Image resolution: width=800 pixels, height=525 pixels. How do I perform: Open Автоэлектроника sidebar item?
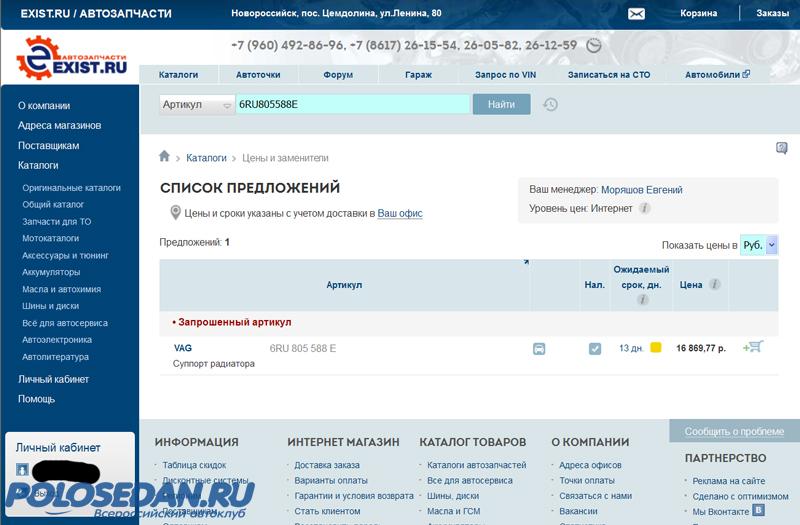pyautogui.click(x=57, y=340)
